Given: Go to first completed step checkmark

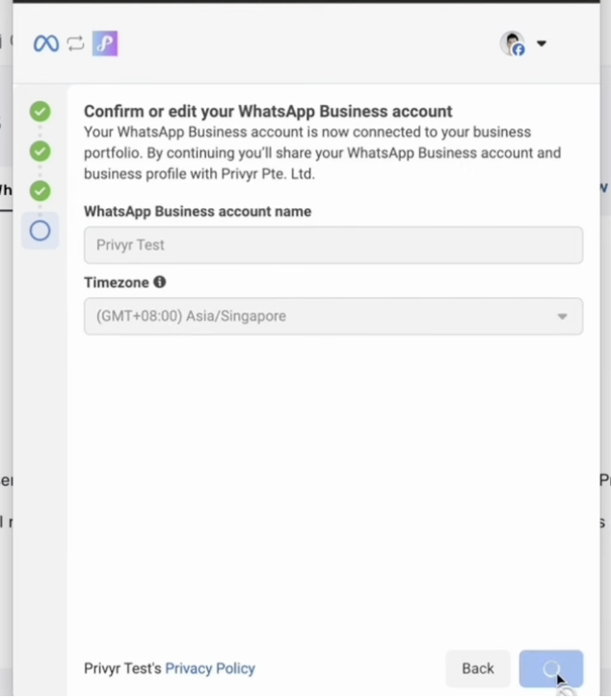Looking at the screenshot, I should tap(40, 112).
